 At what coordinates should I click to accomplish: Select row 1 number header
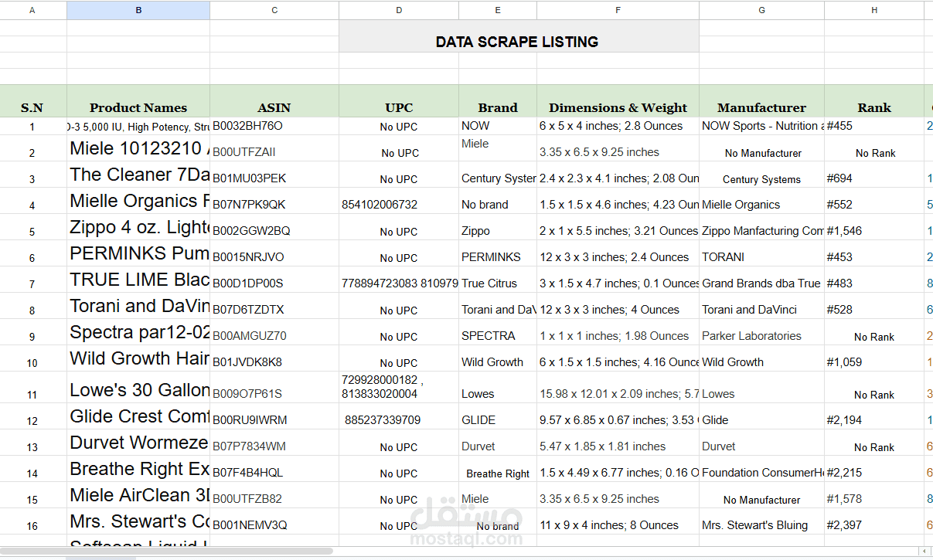tap(32, 126)
